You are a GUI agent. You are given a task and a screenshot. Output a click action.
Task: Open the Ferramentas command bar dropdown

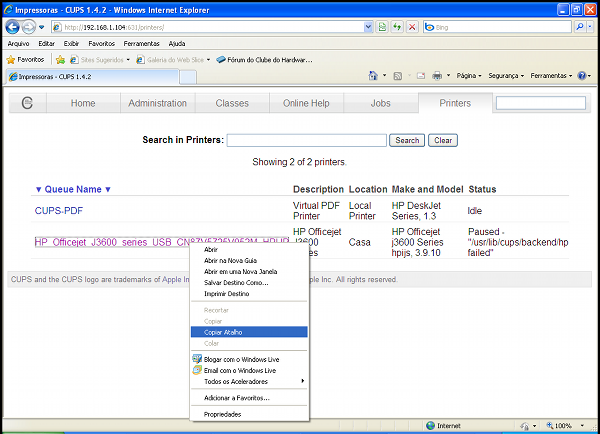[551, 76]
